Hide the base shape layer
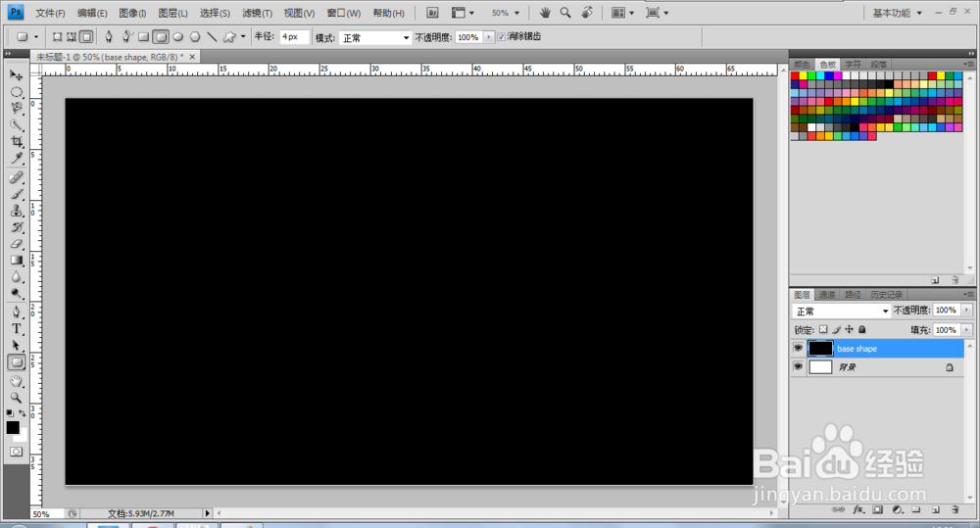Screen dimensions: 980x528 coord(798,348)
